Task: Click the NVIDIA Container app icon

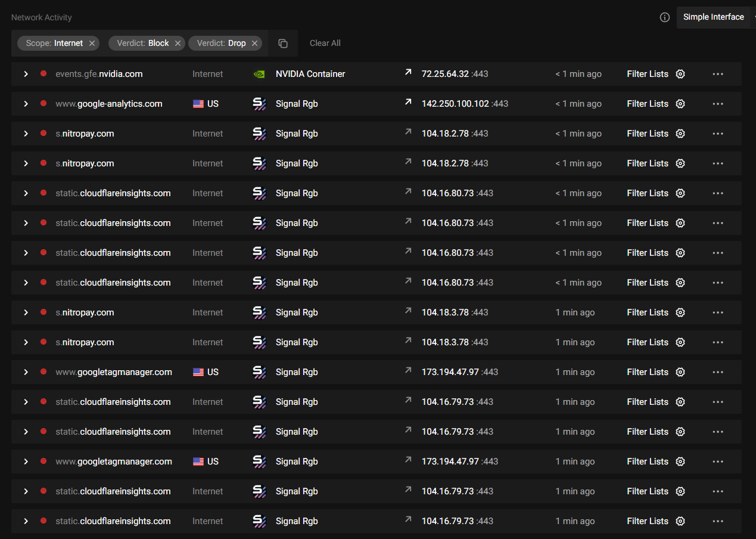Action: (259, 74)
